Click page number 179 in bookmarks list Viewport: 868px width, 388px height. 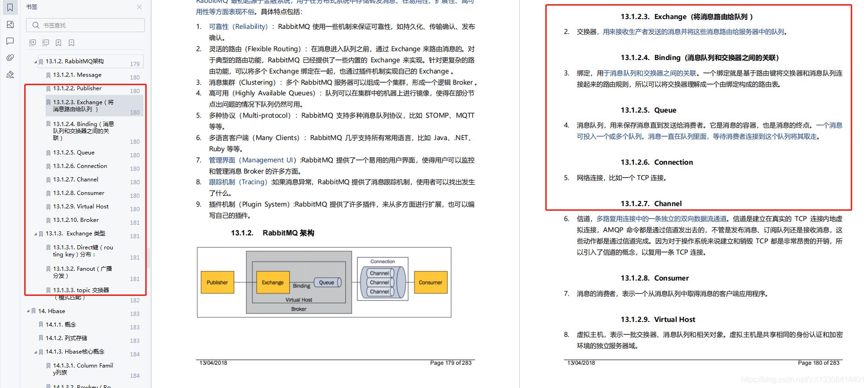(x=135, y=64)
